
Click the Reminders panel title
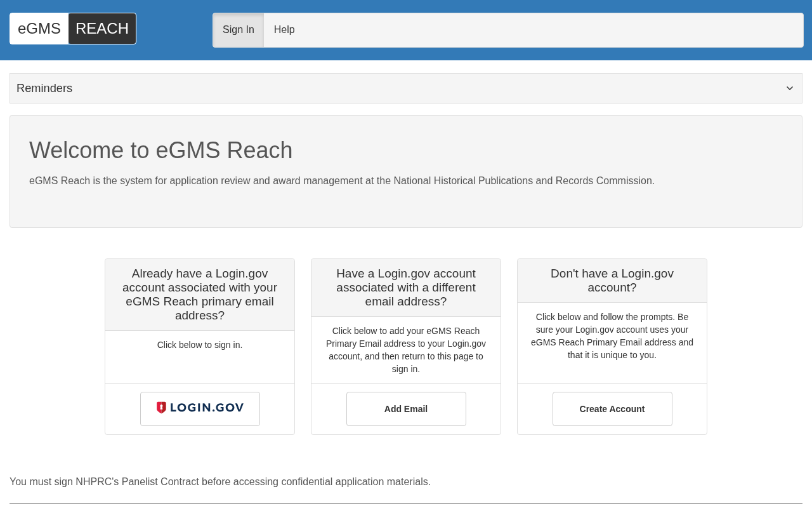point(44,88)
